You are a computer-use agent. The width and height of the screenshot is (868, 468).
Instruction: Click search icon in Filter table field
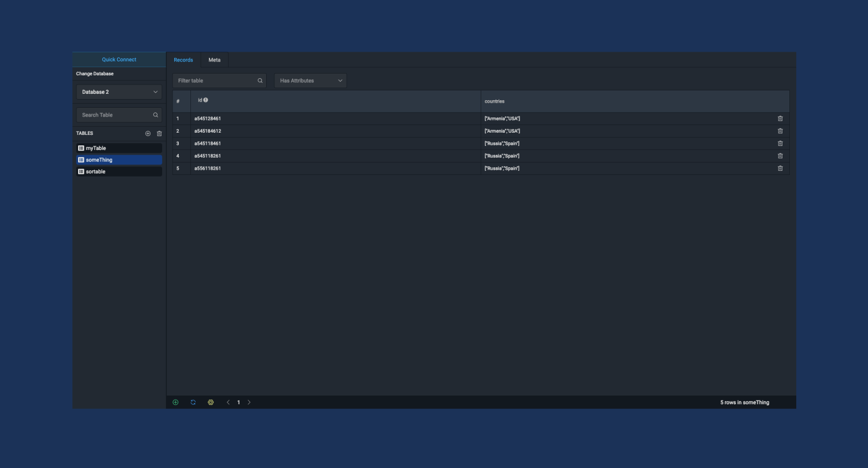click(x=260, y=81)
